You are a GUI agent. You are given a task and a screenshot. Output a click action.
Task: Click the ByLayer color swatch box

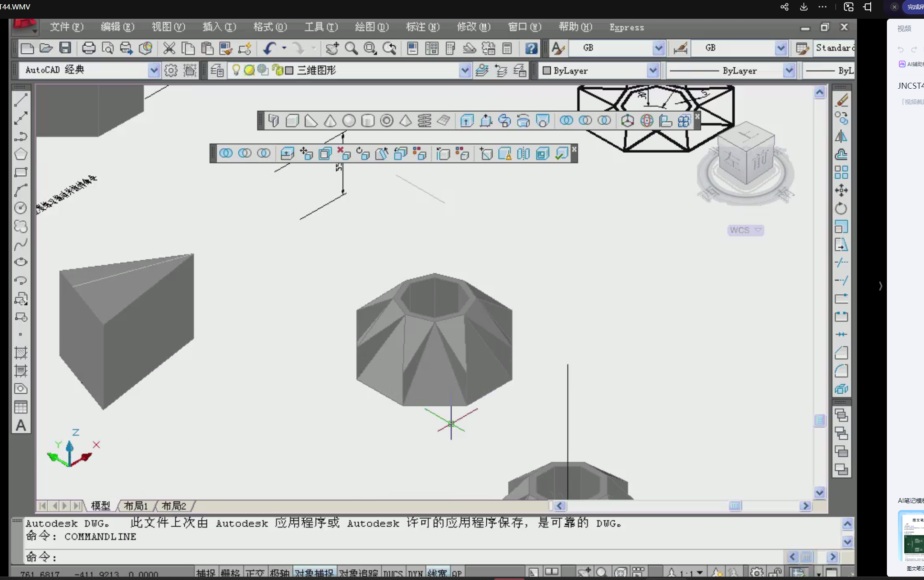click(x=547, y=71)
